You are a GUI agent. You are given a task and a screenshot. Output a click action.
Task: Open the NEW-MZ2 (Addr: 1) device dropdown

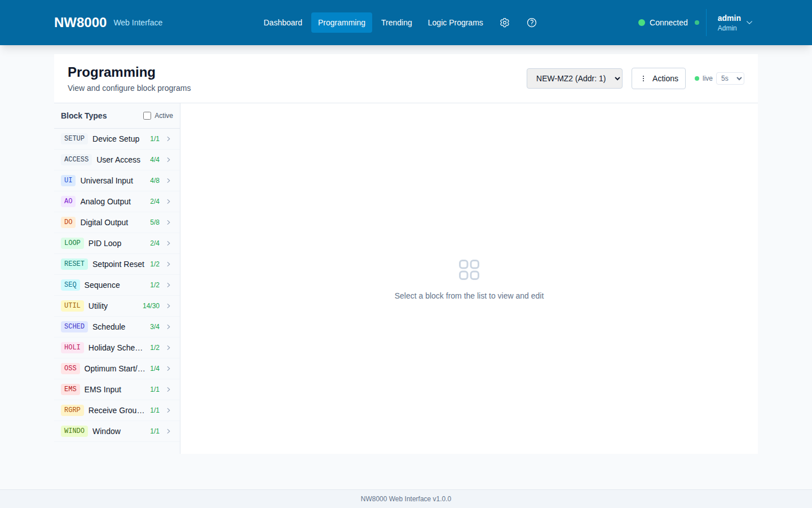click(575, 78)
